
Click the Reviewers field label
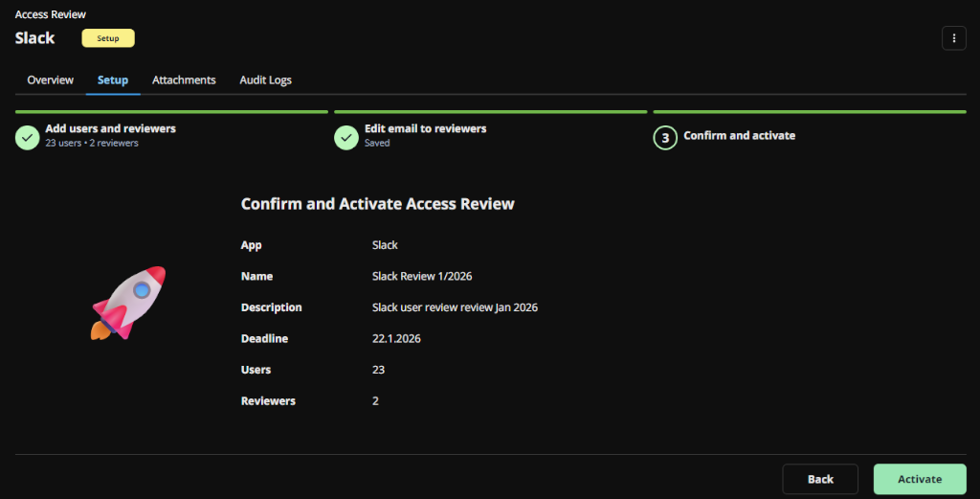tap(268, 401)
